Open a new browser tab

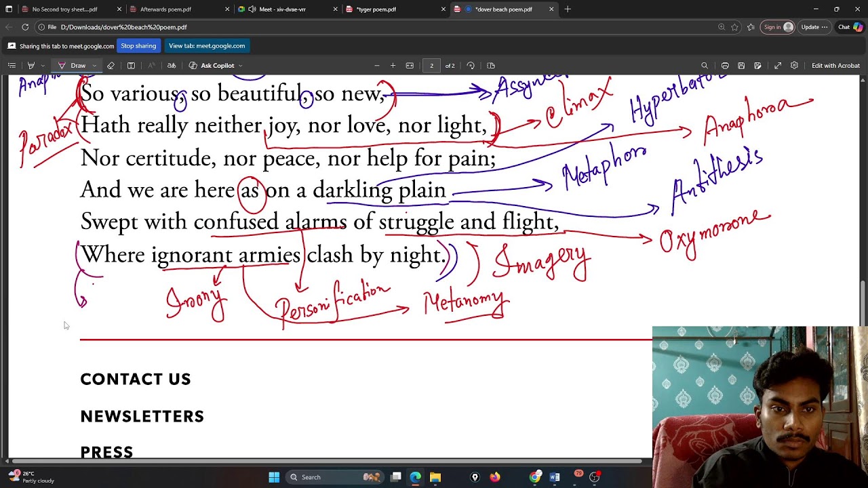click(568, 9)
